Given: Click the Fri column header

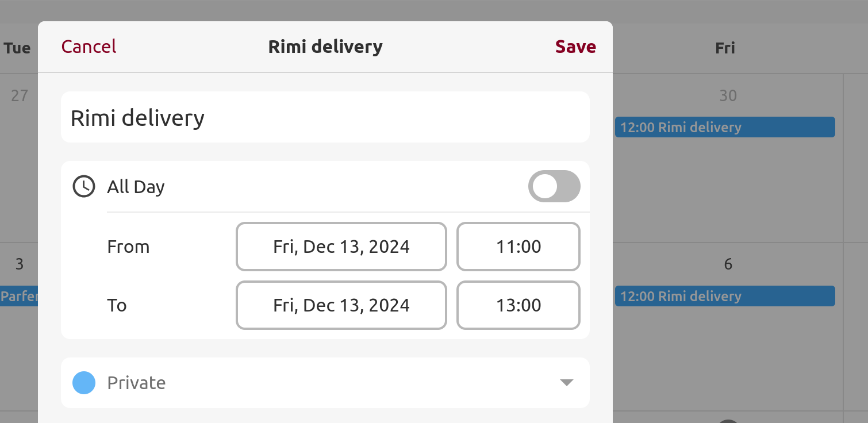Looking at the screenshot, I should pos(725,48).
